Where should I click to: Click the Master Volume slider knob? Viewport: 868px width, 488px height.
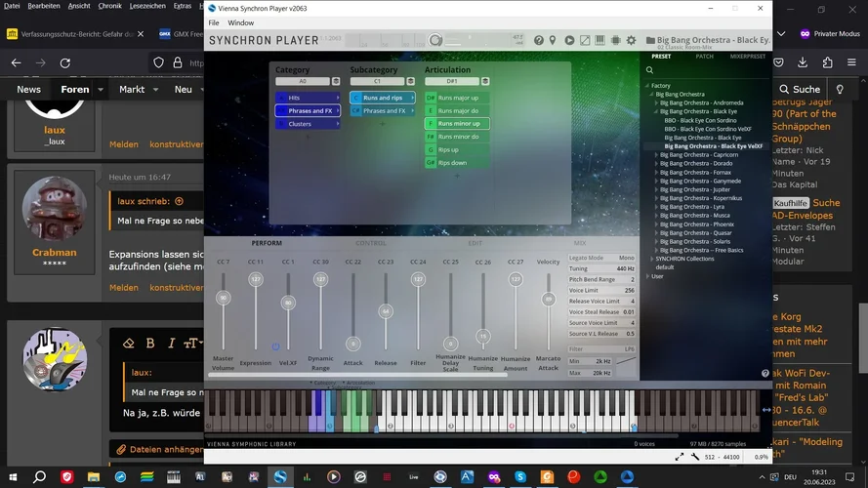click(224, 298)
